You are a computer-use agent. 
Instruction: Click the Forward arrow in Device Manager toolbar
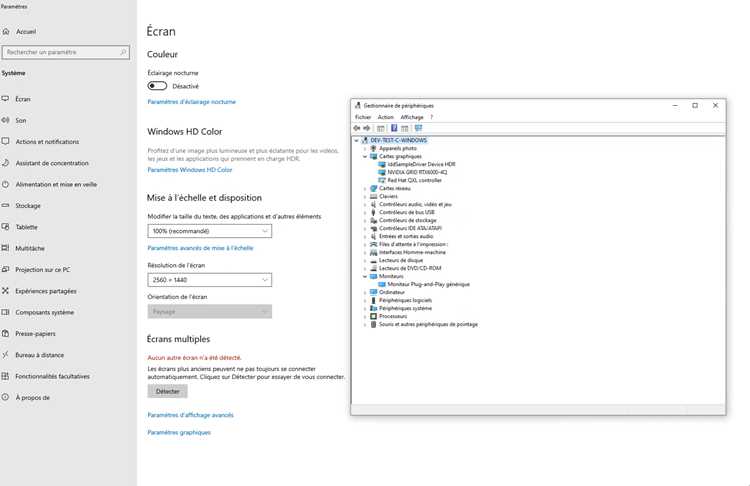[x=367, y=128]
